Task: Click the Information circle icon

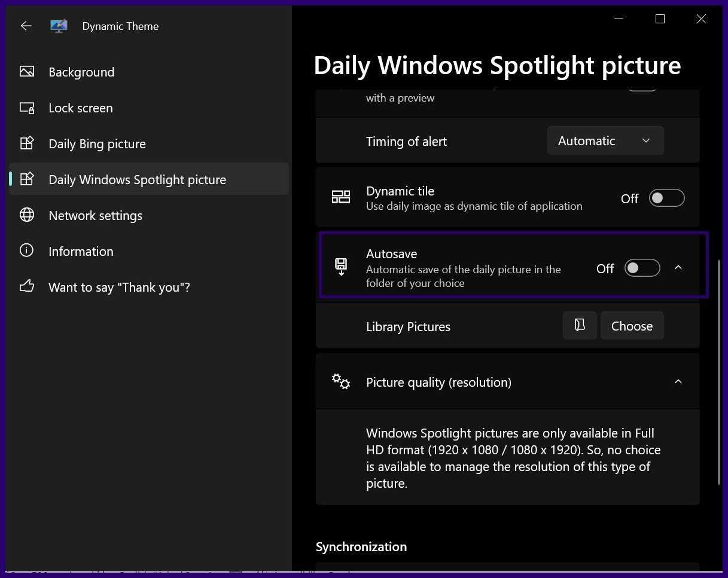Action: pyautogui.click(x=27, y=251)
